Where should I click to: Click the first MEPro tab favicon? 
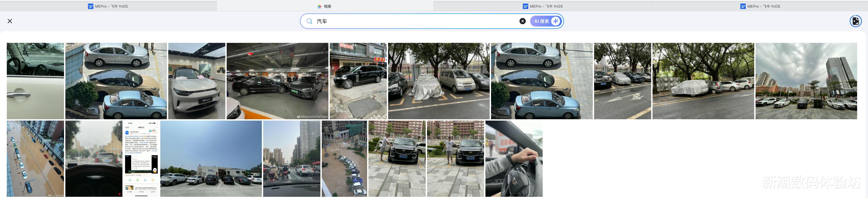[90, 6]
